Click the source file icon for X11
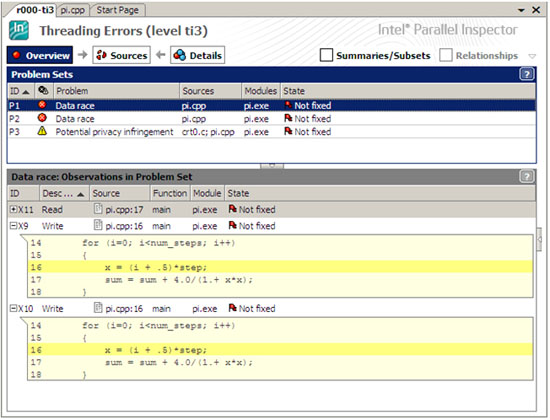This screenshot has height=420, width=550. tap(98, 209)
